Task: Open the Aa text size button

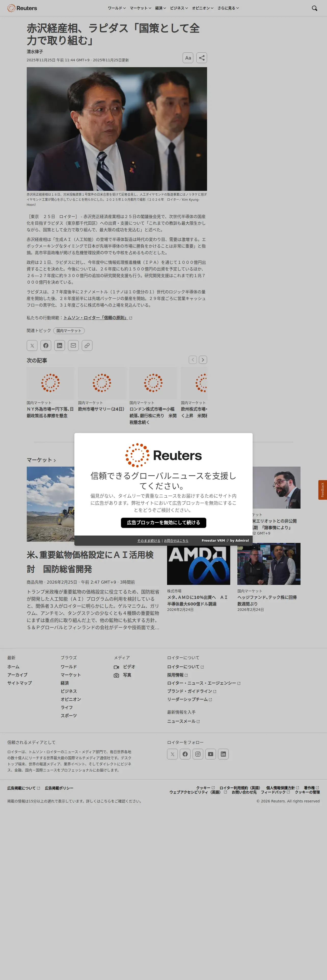Action: [x=188, y=58]
